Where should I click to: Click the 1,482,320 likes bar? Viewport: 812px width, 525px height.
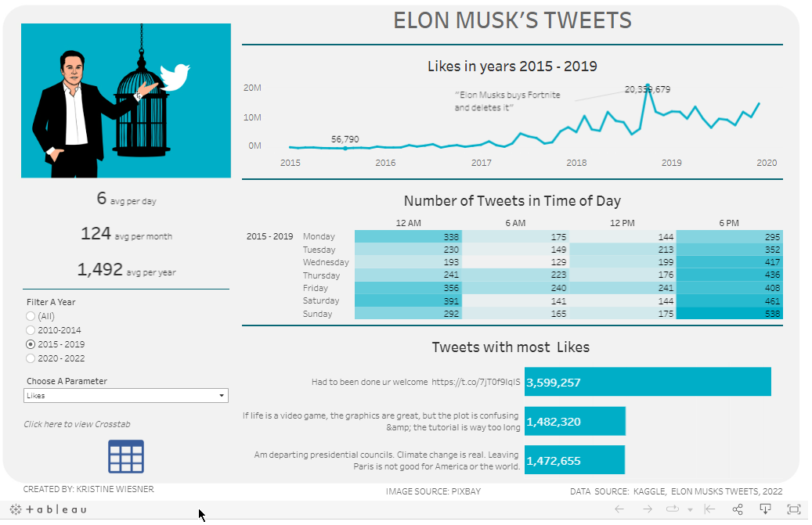575,421
